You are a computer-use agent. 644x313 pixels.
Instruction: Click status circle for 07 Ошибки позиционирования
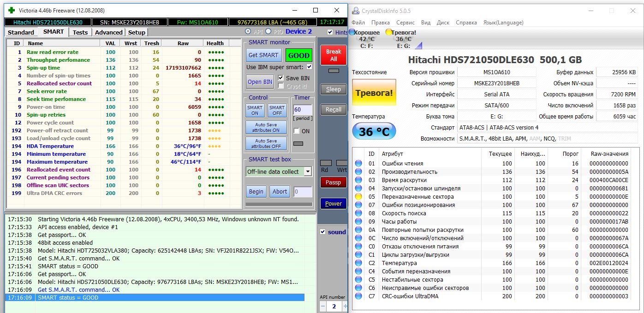(358, 205)
